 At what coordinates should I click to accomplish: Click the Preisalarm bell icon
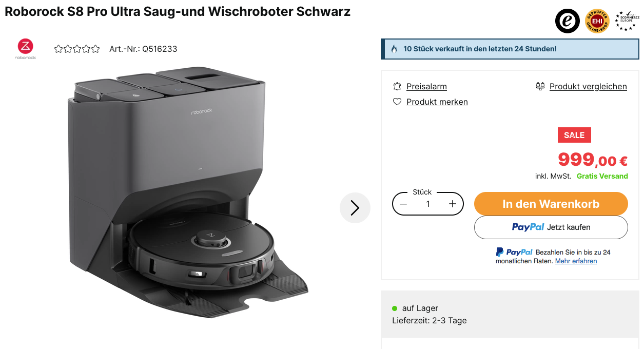pos(397,86)
